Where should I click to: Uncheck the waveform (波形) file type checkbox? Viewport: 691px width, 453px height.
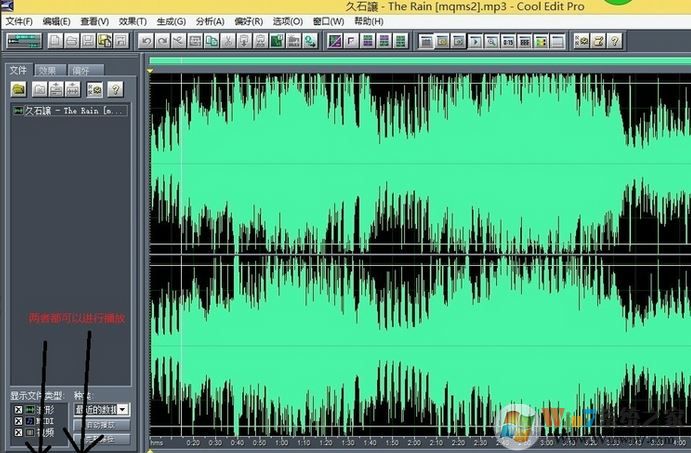[18, 410]
